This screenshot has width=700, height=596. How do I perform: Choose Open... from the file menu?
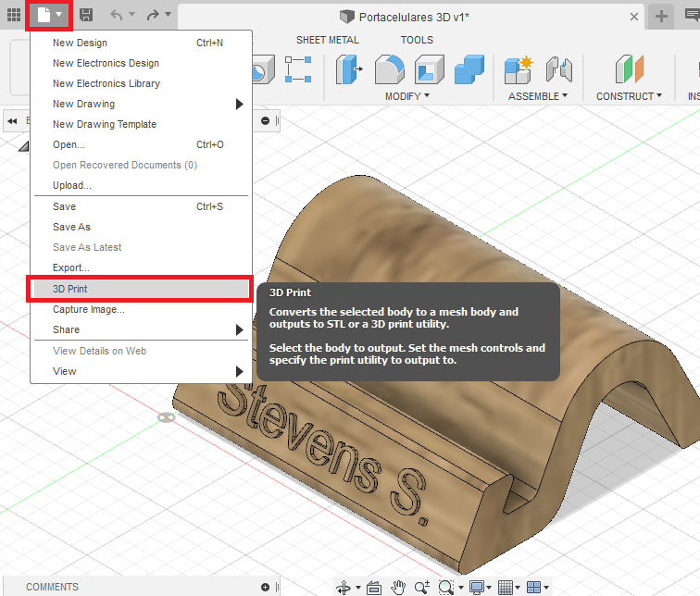[x=141, y=144]
